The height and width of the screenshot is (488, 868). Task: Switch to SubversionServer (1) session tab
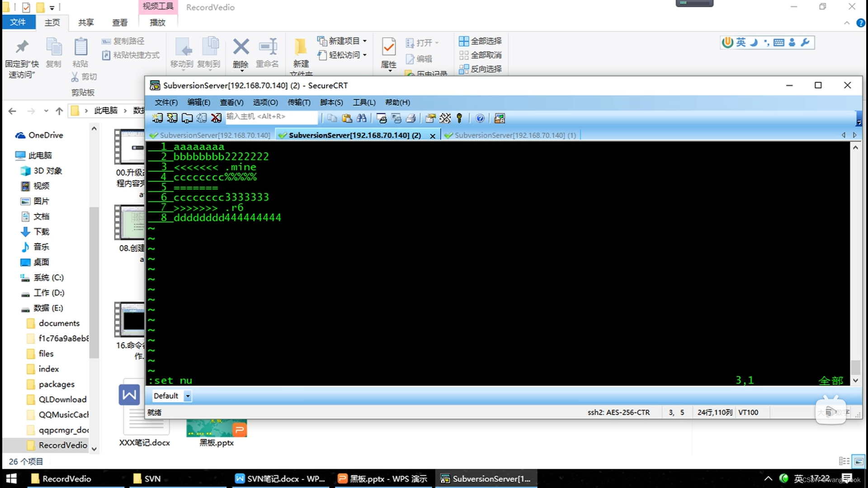[x=510, y=135]
